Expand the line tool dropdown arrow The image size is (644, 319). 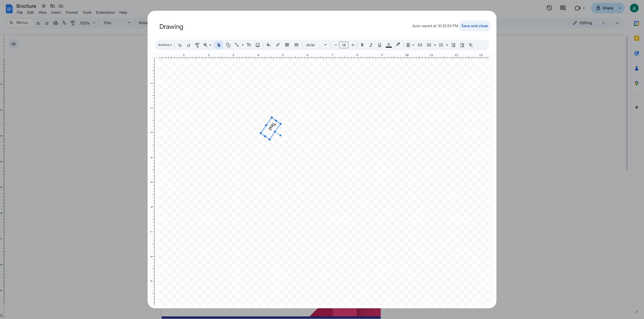coord(243,45)
